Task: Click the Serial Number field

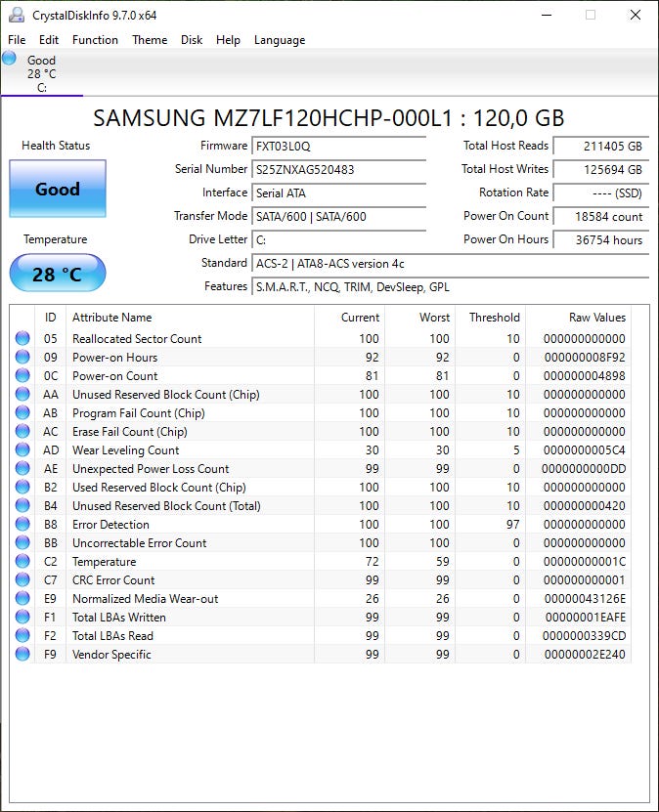Action: click(x=338, y=170)
